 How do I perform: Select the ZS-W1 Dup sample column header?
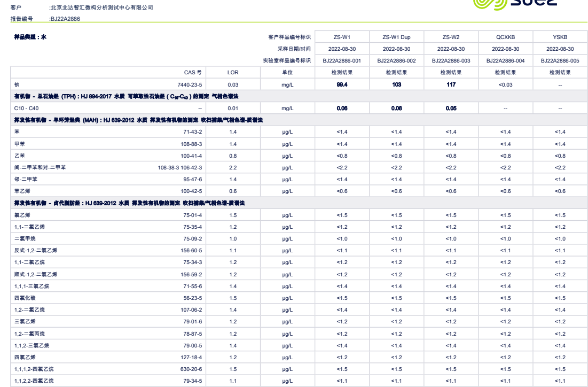click(x=396, y=37)
